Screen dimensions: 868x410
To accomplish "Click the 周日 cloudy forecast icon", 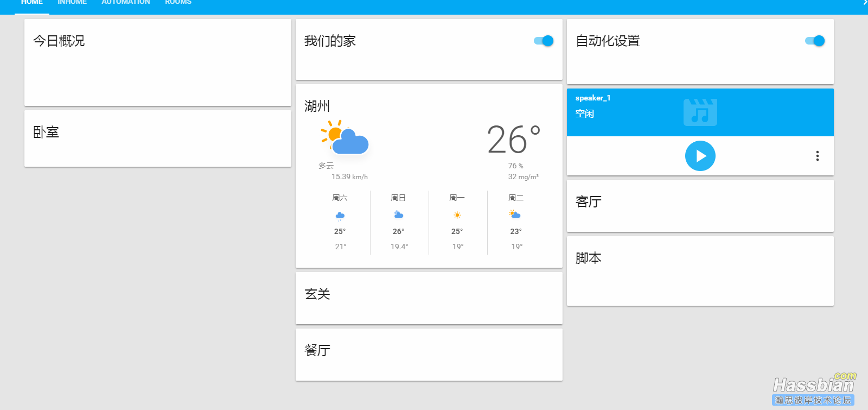I will click(x=399, y=215).
